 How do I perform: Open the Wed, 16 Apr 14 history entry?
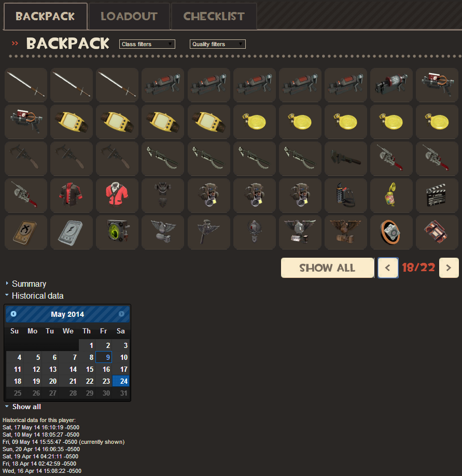(42, 471)
